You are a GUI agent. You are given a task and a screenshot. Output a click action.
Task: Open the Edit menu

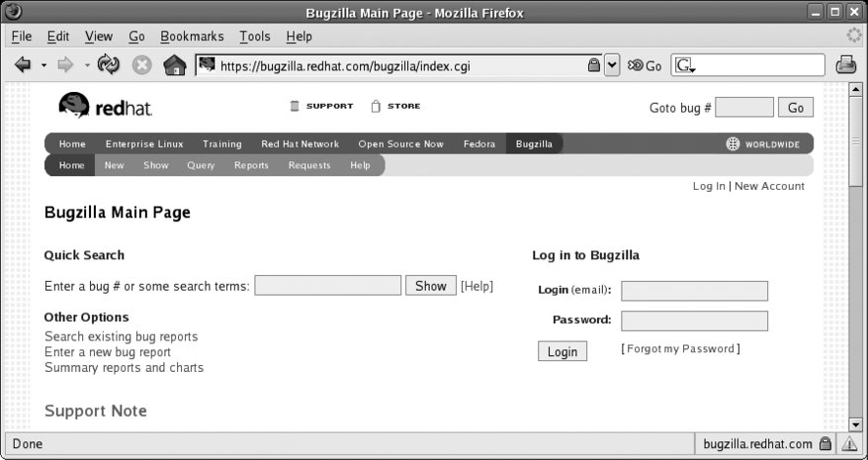[x=58, y=36]
